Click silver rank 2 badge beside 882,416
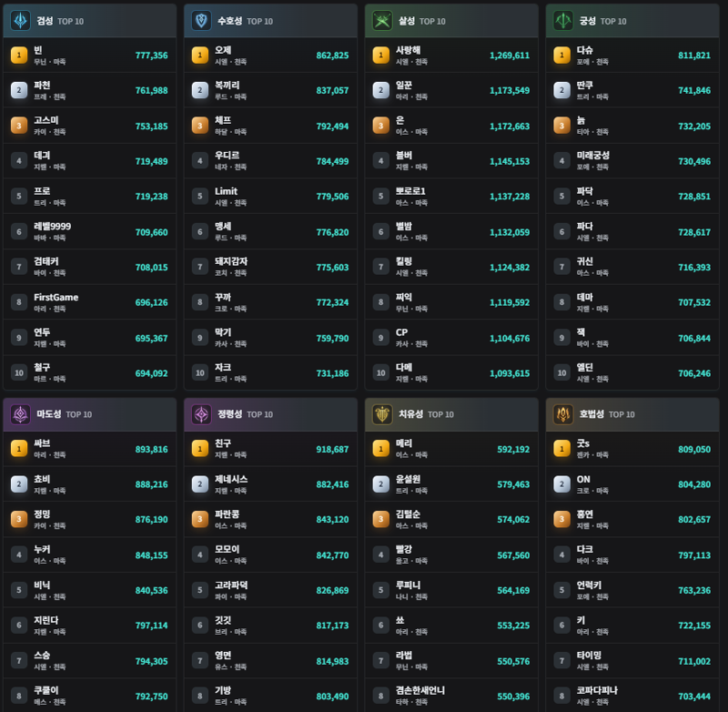 pos(200,484)
